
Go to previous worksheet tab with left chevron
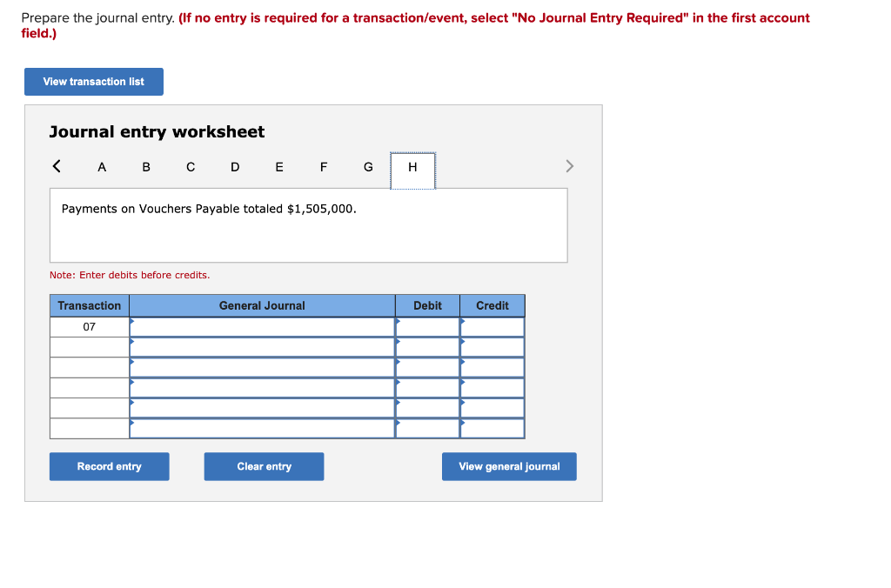coord(57,166)
